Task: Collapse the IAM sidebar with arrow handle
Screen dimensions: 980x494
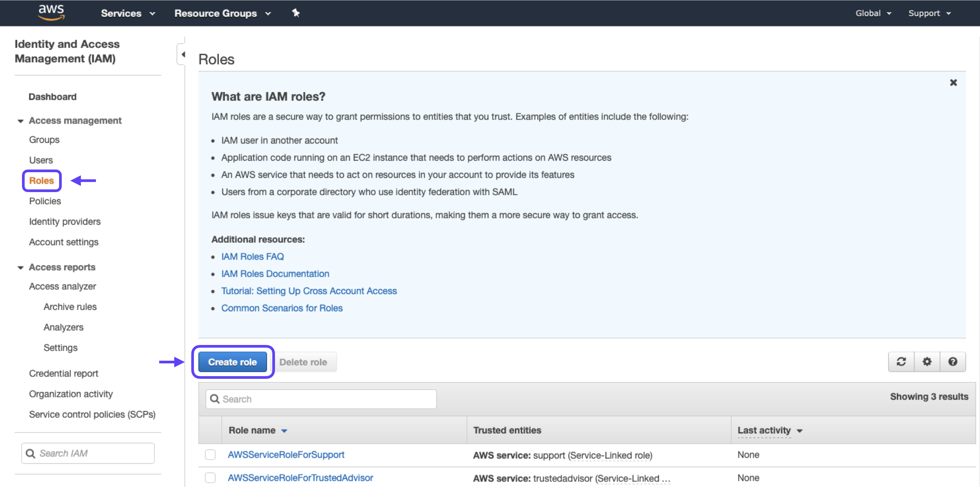Action: click(182, 54)
